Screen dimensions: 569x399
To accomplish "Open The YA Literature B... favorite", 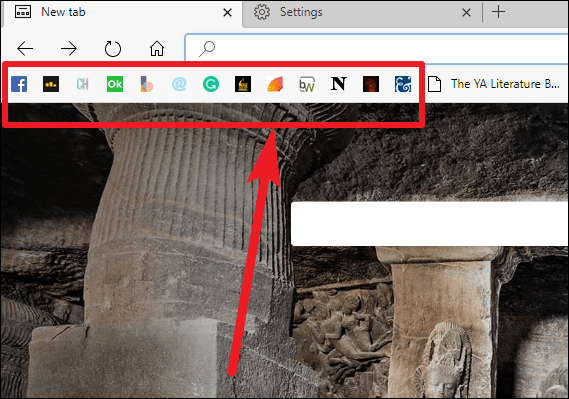I will pyautogui.click(x=494, y=84).
